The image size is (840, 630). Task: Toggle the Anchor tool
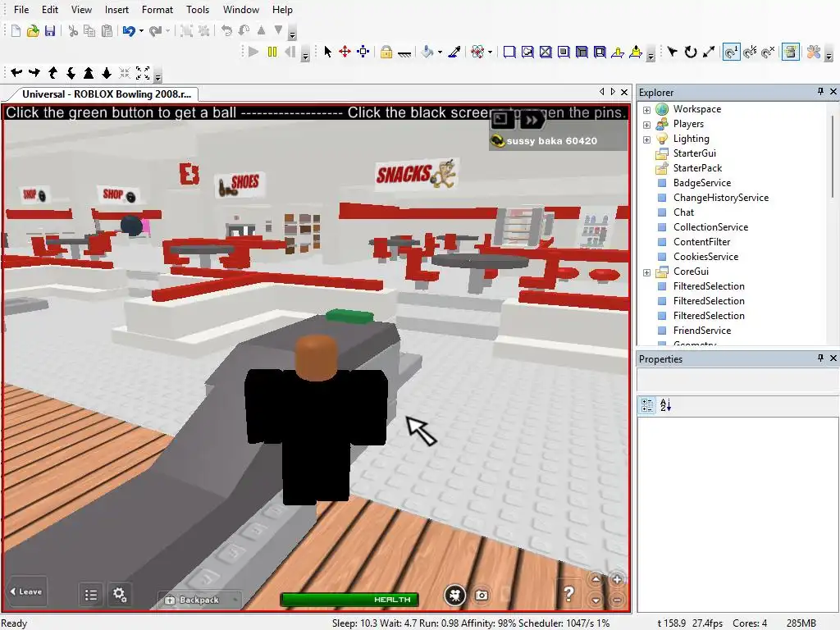point(404,52)
